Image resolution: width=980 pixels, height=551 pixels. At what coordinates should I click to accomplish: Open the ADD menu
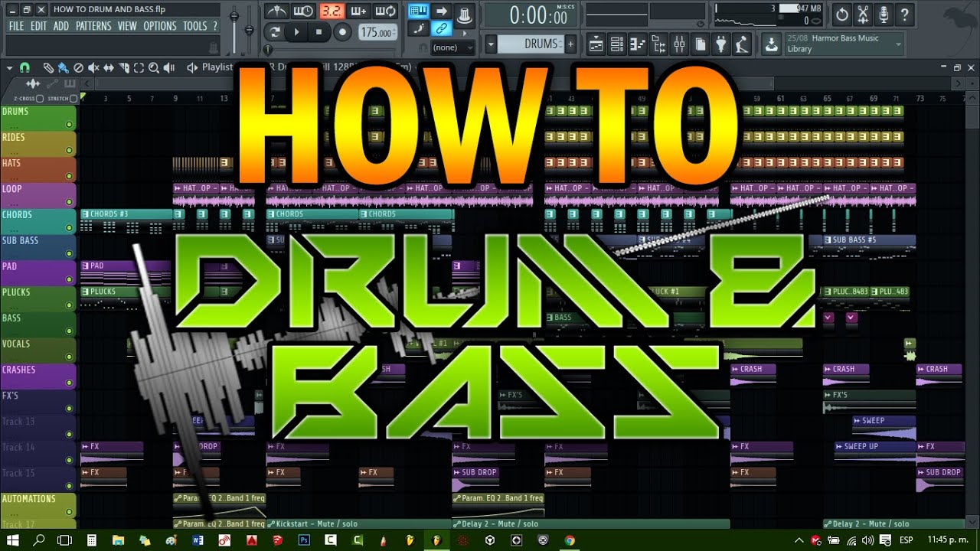(x=61, y=26)
